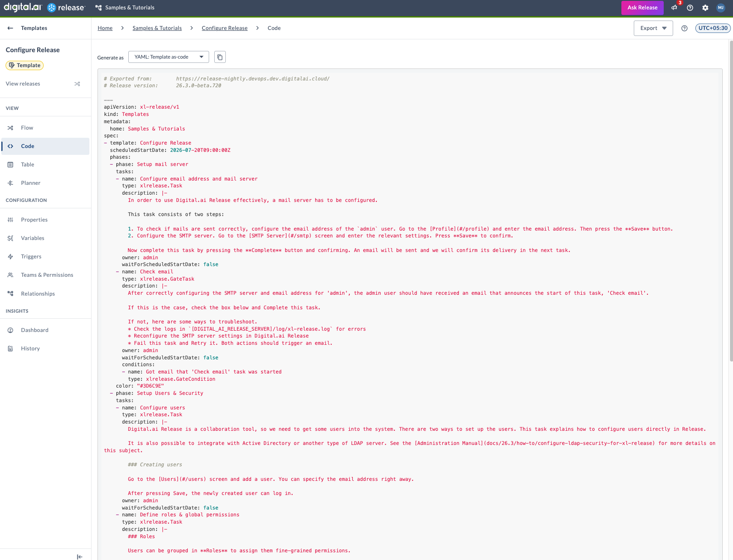Open the help icon in top bar
Viewport: 733px width, 560px height.
(x=690, y=8)
